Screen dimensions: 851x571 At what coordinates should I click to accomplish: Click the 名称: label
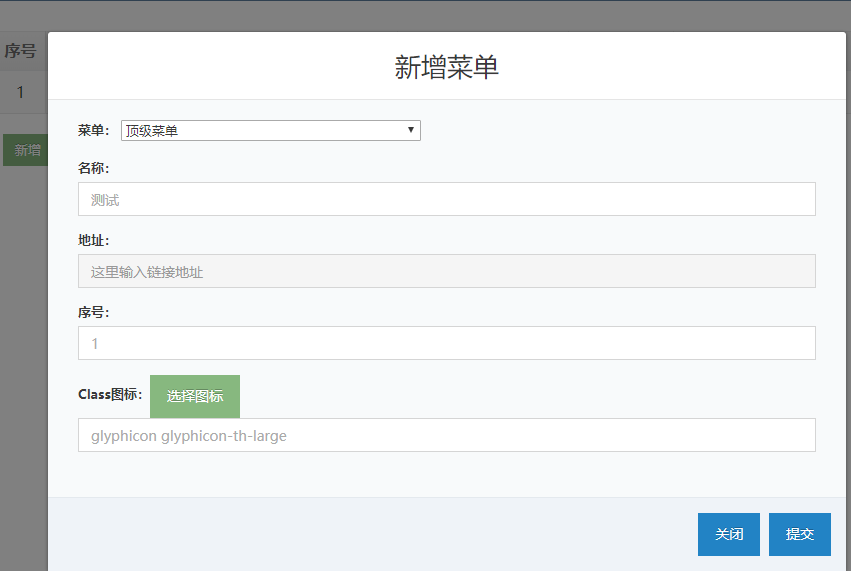pyautogui.click(x=94, y=168)
